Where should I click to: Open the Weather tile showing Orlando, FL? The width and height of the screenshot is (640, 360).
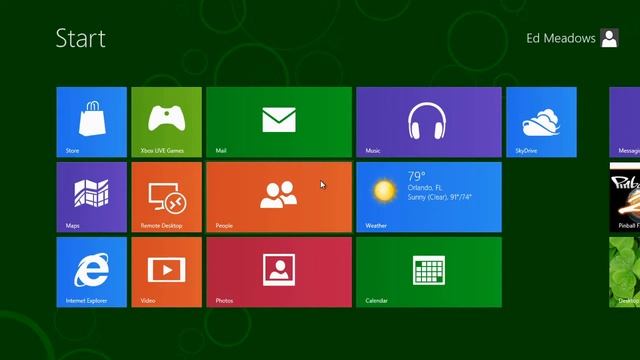[429, 197]
